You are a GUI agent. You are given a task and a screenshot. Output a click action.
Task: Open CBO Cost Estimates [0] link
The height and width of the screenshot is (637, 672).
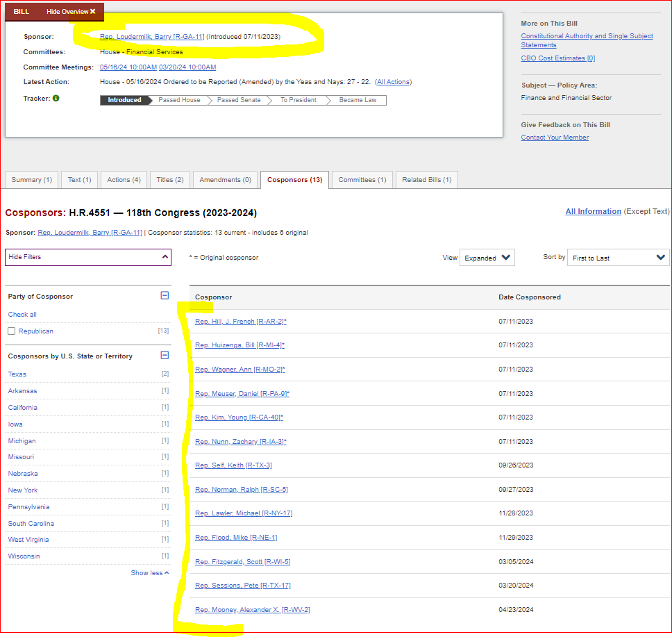(x=558, y=58)
